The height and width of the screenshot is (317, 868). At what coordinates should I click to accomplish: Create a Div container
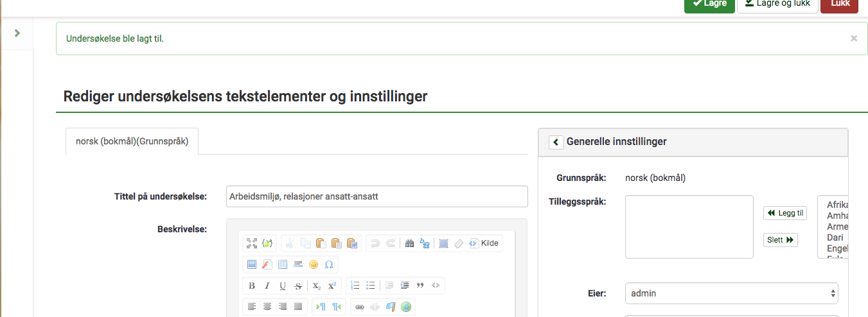pos(436,286)
